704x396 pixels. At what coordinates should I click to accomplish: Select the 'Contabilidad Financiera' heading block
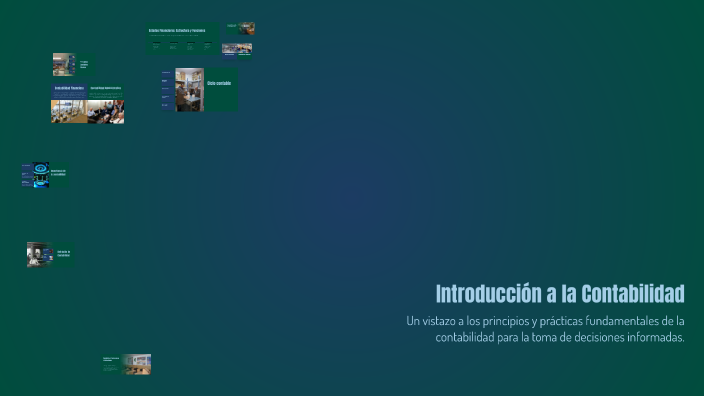point(69,92)
